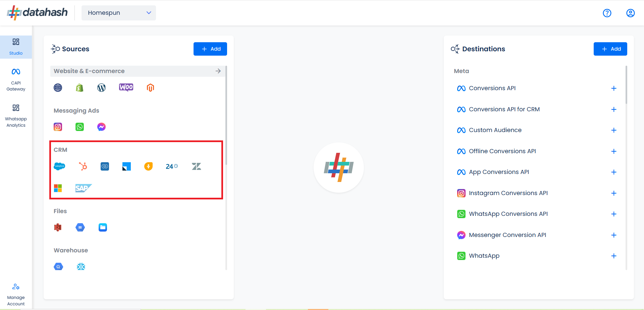Add Offline Conversions API via plus
The width and height of the screenshot is (644, 310).
point(614,151)
